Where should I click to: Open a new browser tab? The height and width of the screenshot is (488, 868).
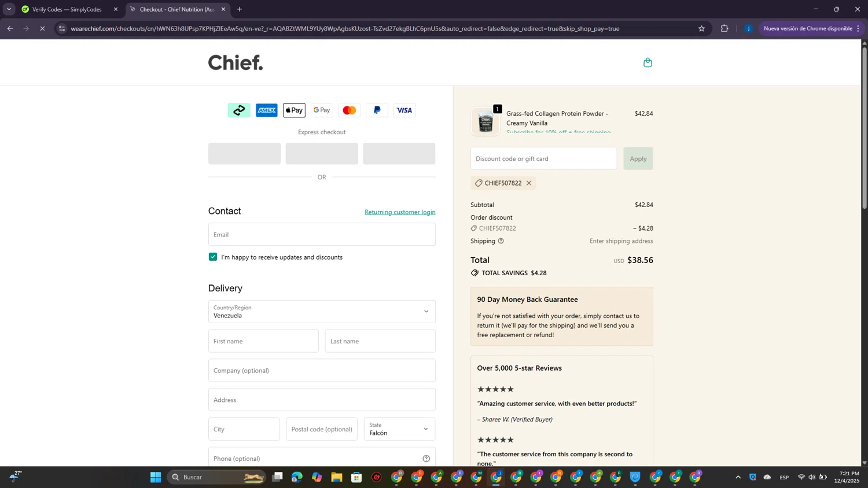click(x=240, y=9)
